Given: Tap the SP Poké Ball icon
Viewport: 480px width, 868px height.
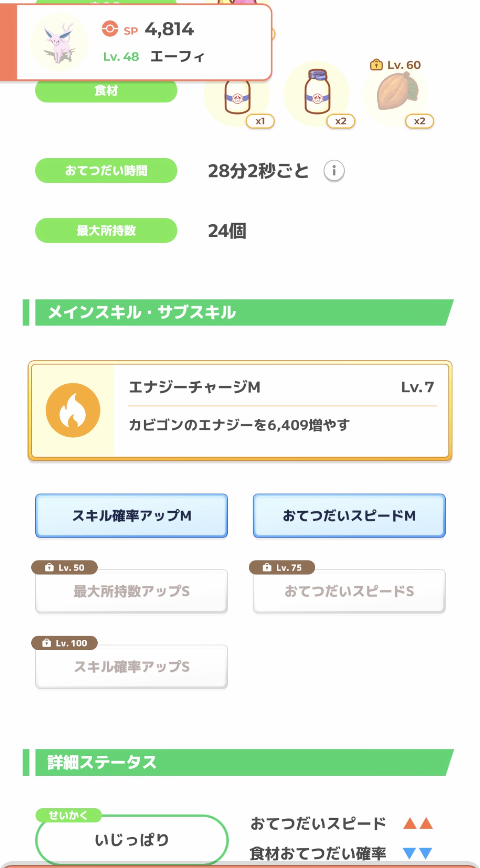Looking at the screenshot, I should pos(110,29).
